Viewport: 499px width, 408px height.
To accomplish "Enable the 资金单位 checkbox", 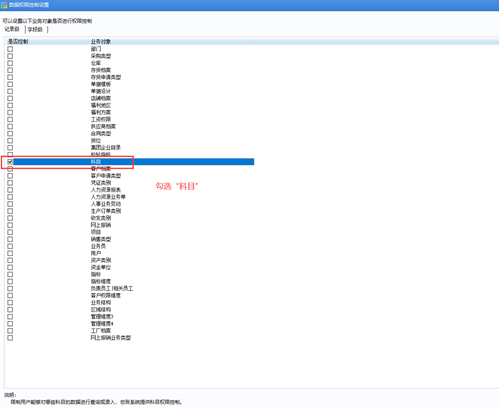I will tap(10, 267).
